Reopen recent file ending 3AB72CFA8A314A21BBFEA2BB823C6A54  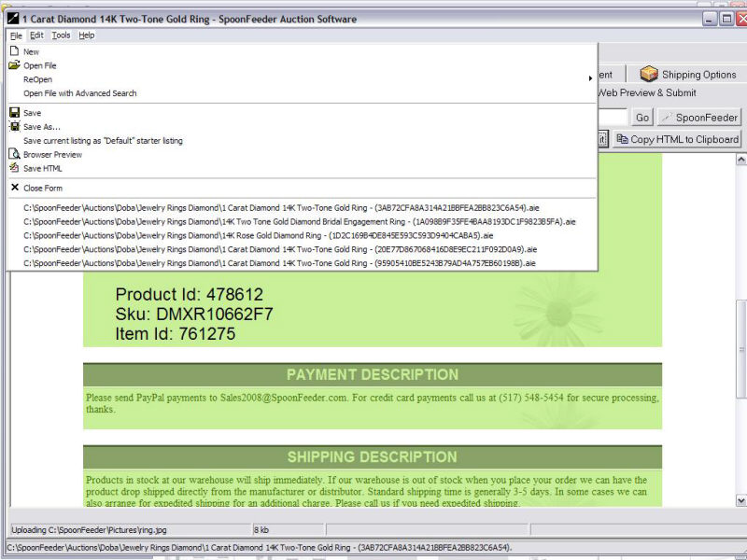coord(302,207)
